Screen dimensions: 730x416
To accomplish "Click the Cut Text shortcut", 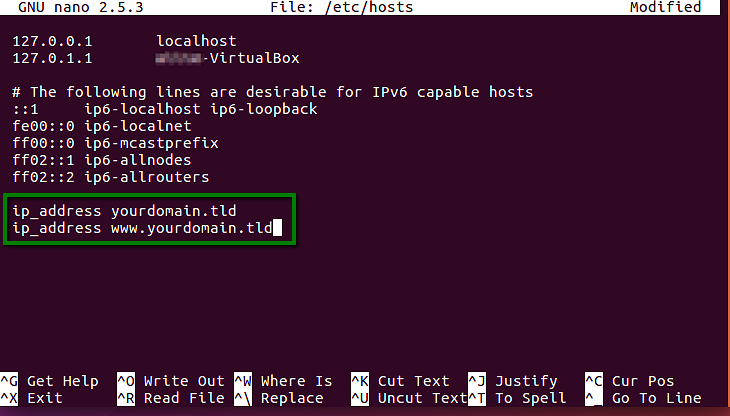I will click(x=413, y=381).
